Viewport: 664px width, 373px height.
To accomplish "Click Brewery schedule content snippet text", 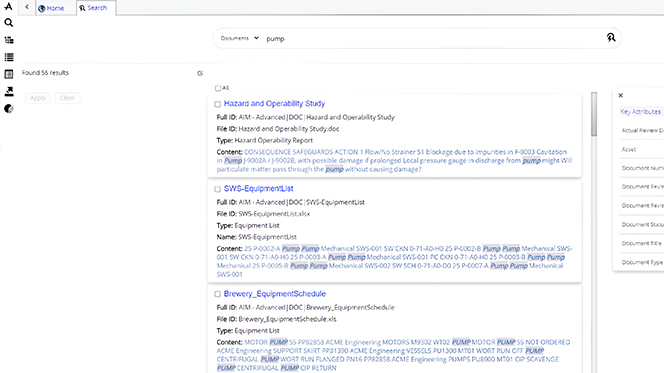I will point(393,355).
